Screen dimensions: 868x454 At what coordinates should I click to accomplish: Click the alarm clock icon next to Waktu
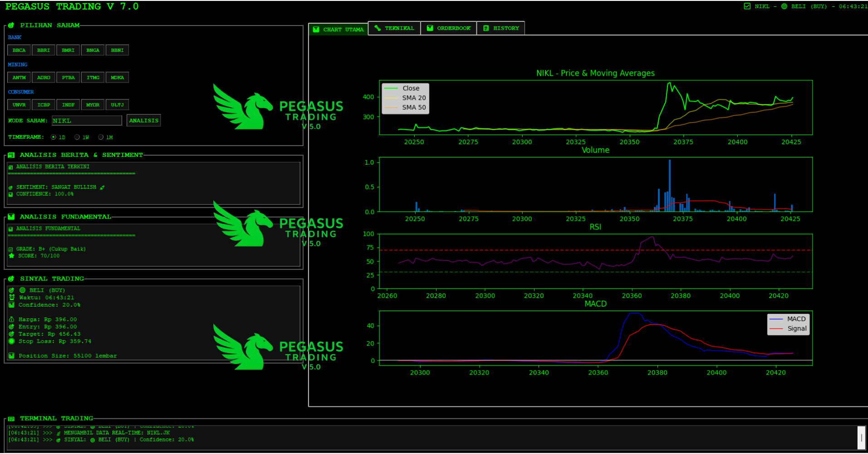click(x=12, y=298)
